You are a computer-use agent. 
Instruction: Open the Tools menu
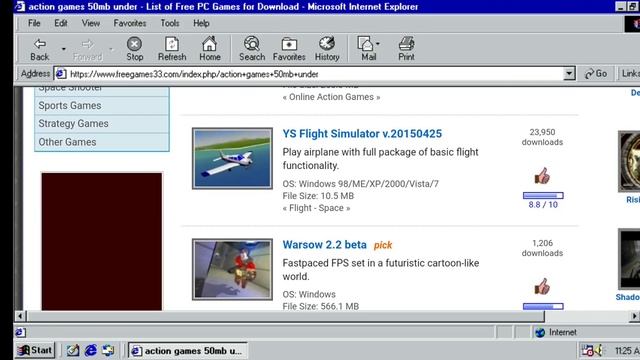coord(170,23)
